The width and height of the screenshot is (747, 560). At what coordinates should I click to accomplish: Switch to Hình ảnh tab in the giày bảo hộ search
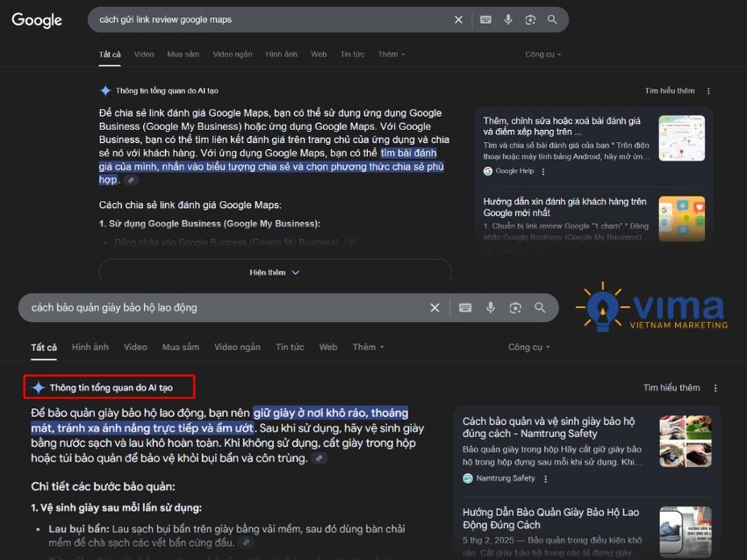tap(90, 347)
